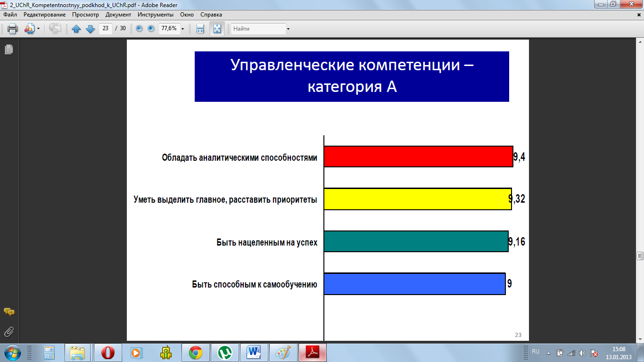Screen dimensions: 644x362
Task: Go to the previous page arrow
Action: pyautogui.click(x=76, y=29)
